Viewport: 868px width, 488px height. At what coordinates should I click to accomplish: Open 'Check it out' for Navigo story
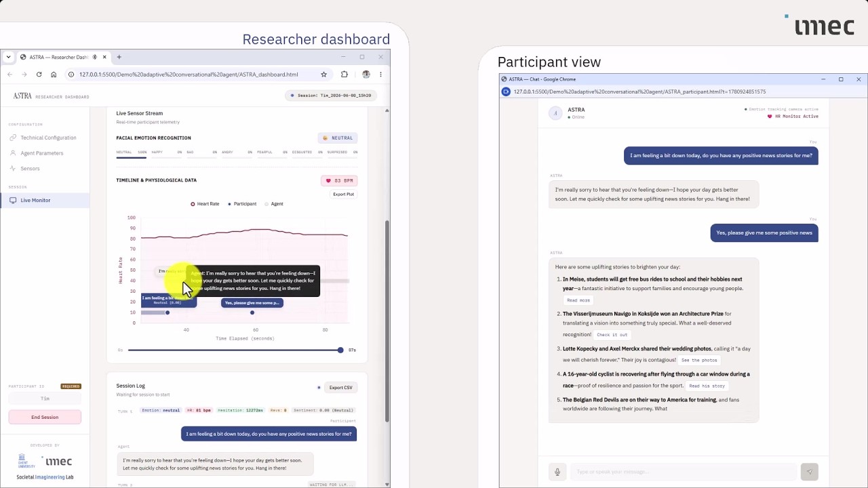tap(612, 335)
